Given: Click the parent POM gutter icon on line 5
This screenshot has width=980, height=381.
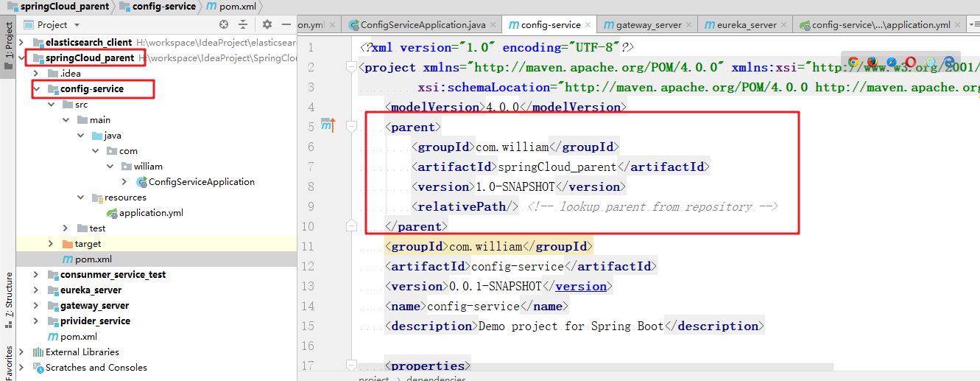Looking at the screenshot, I should 328,127.
